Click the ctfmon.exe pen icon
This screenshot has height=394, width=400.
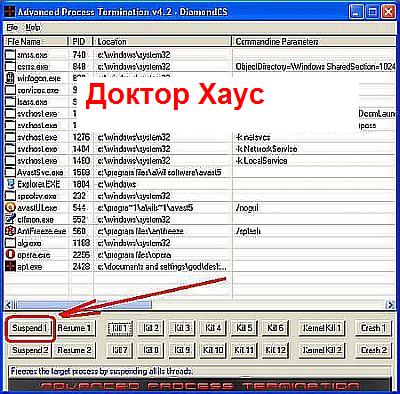click(x=10, y=219)
